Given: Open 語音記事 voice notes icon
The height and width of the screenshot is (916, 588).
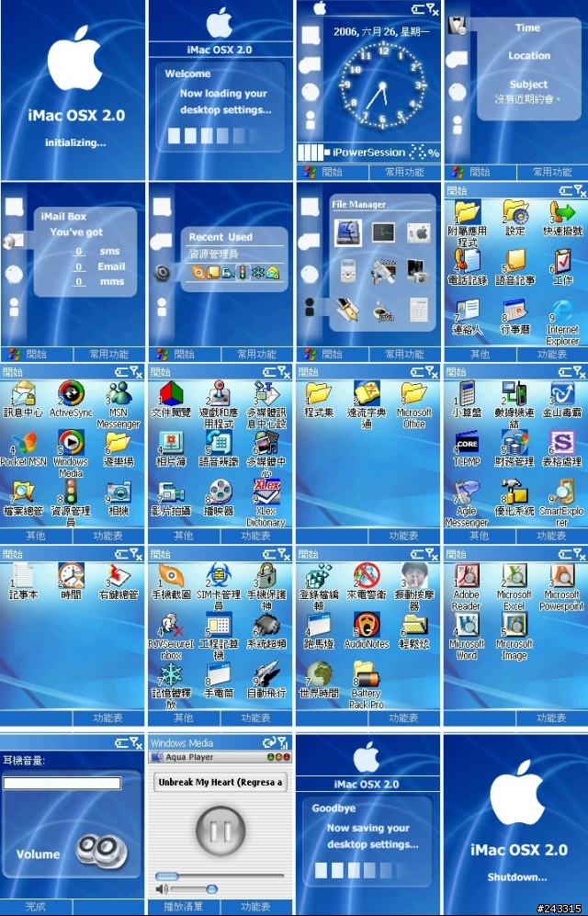Looking at the screenshot, I should (515, 261).
